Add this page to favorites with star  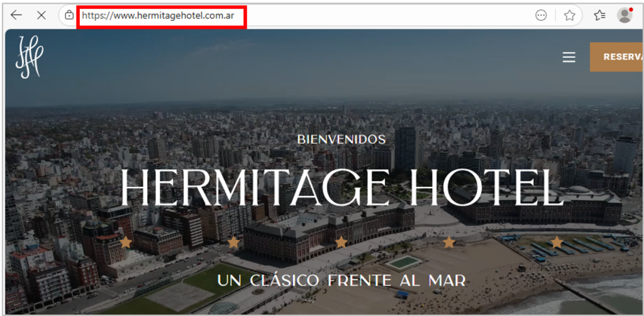pyautogui.click(x=570, y=16)
